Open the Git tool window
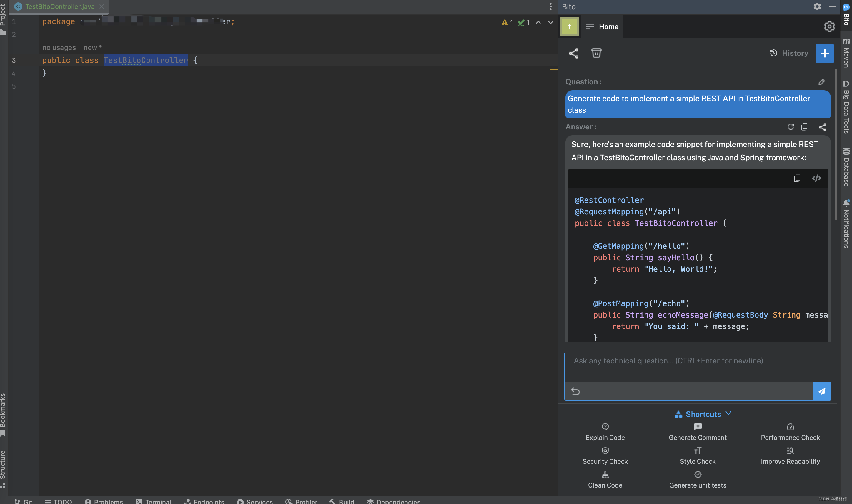Screen dimensions: 852x504 [x=24, y=501]
